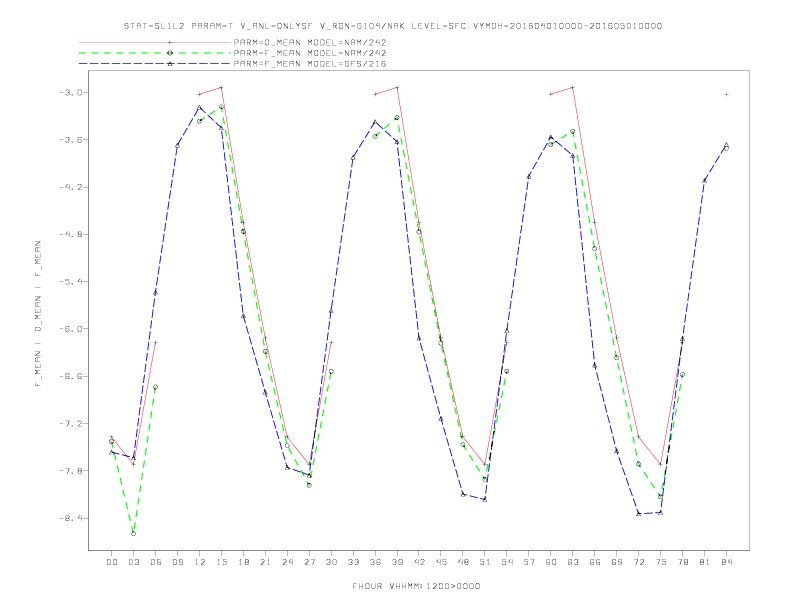Image resolution: width=792 pixels, height=612 pixels.
Task: Click x-axis forecast hour label 72
Action: click(638, 562)
